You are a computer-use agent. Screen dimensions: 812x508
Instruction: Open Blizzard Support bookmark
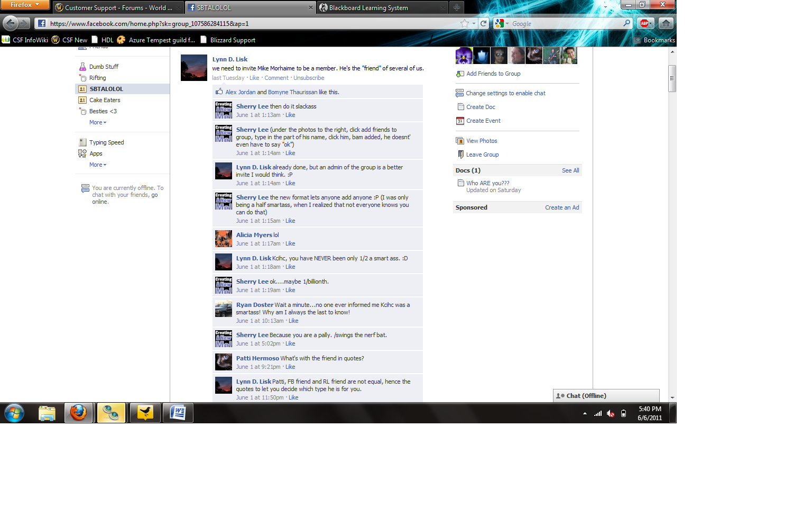point(228,40)
